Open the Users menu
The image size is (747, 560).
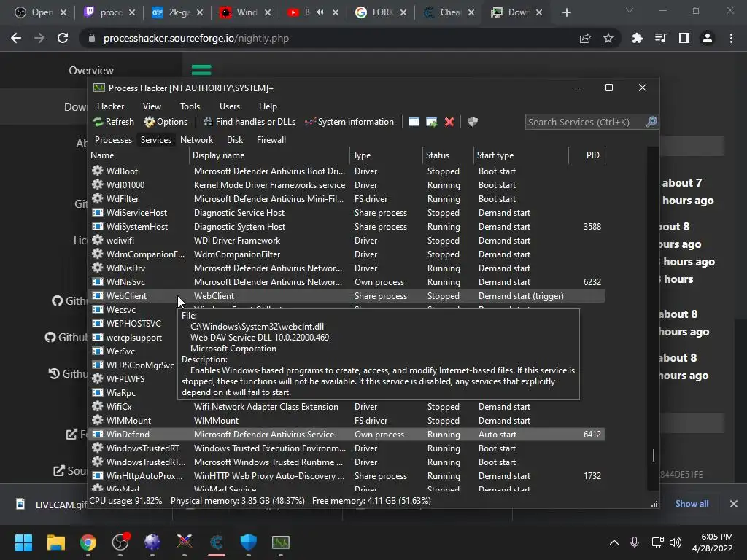230,106
